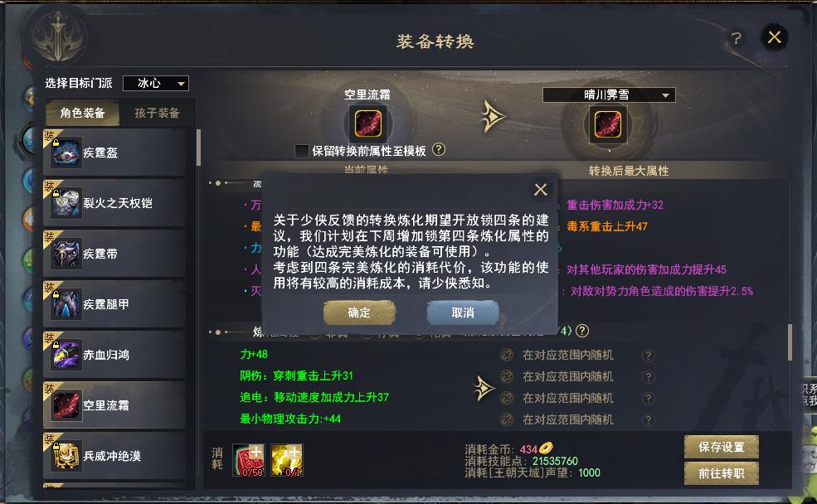Enable 保留转换前属性至模板 checkbox
This screenshot has width=817, height=504.
coord(301,151)
